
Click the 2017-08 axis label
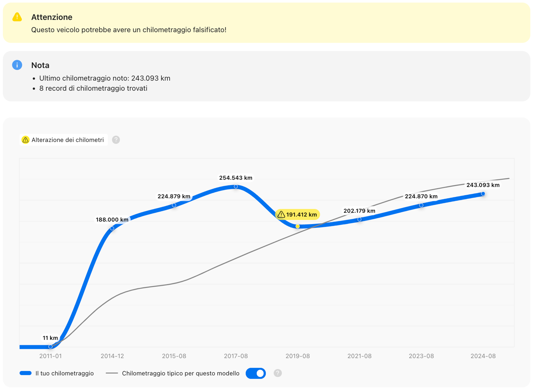(x=236, y=356)
